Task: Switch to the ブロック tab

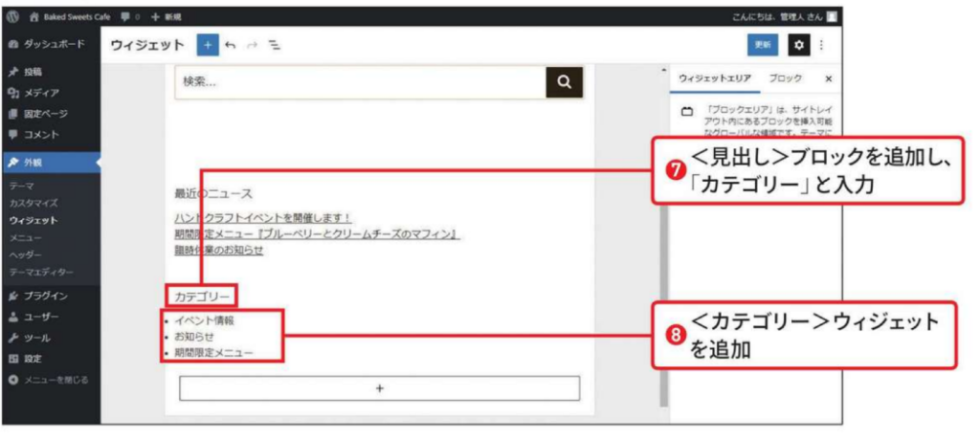Action: [785, 78]
